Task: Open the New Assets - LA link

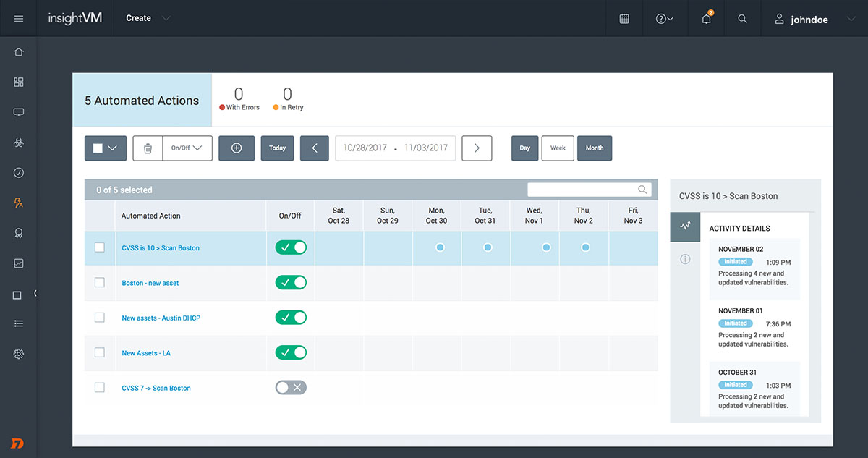Action: [x=146, y=353]
